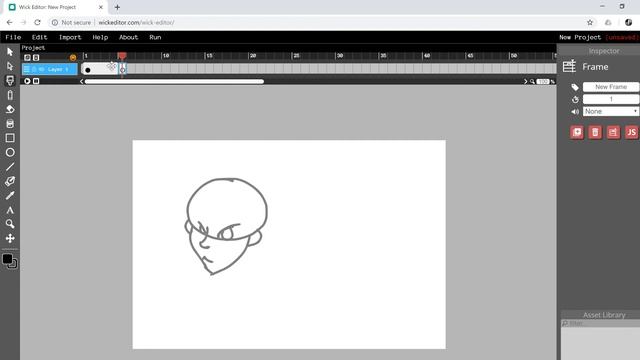This screenshot has width=640, height=360.
Task: Select the Cursor selection tool
Action: pos(10,52)
